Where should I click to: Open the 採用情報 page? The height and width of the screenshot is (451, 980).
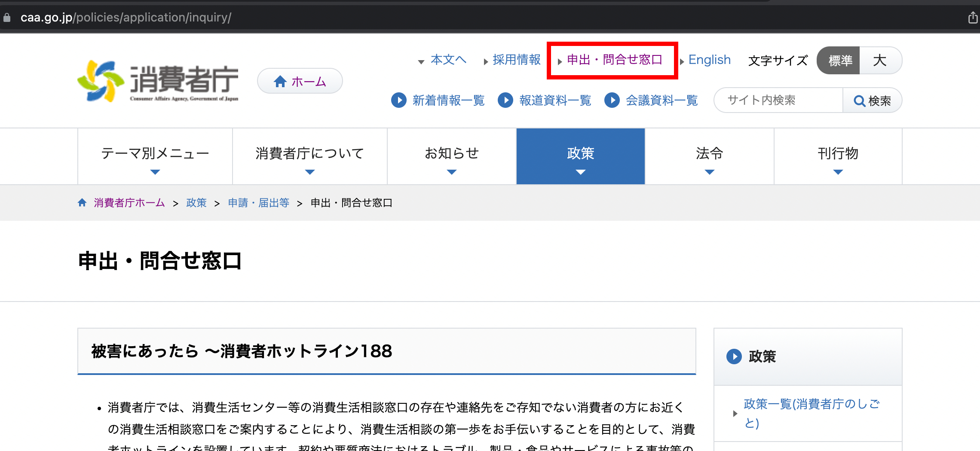point(517,60)
